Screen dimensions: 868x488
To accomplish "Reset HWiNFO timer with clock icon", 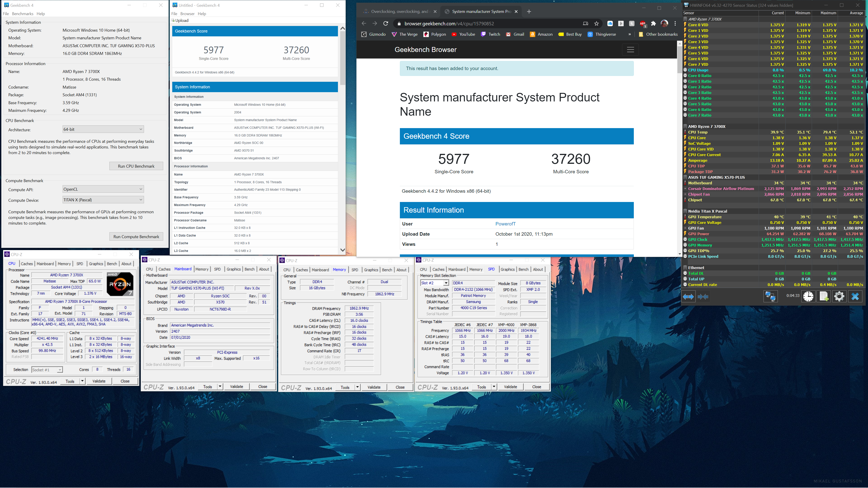I will pyautogui.click(x=808, y=296).
